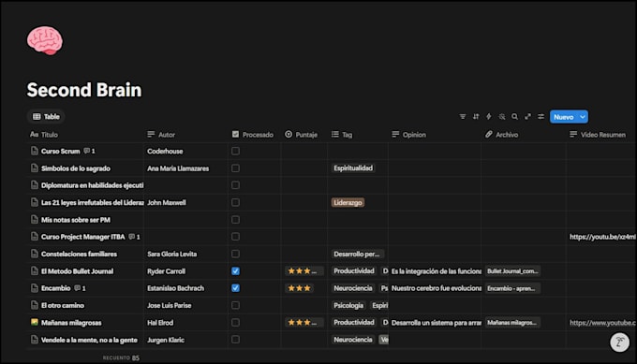Click the Liderazgo colored tag

pos(348,202)
